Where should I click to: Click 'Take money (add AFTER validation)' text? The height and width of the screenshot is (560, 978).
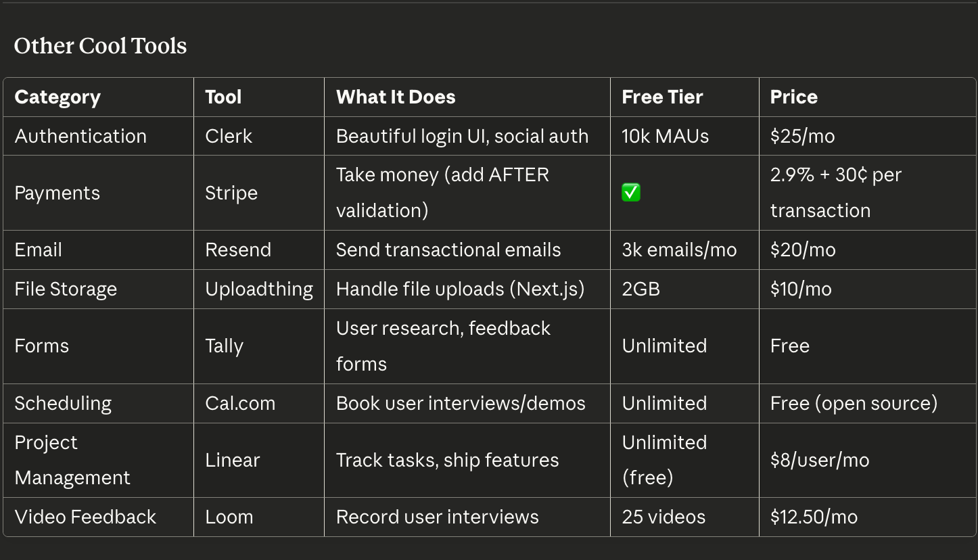click(x=442, y=193)
